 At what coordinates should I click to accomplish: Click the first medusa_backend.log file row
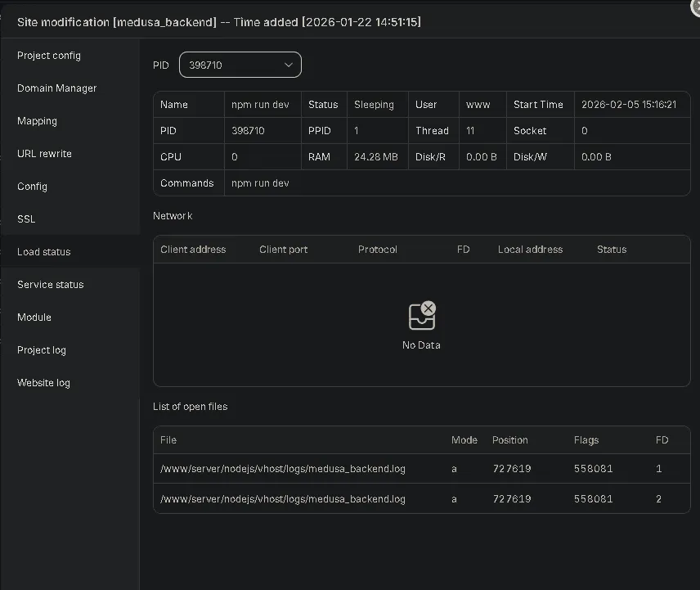422,469
